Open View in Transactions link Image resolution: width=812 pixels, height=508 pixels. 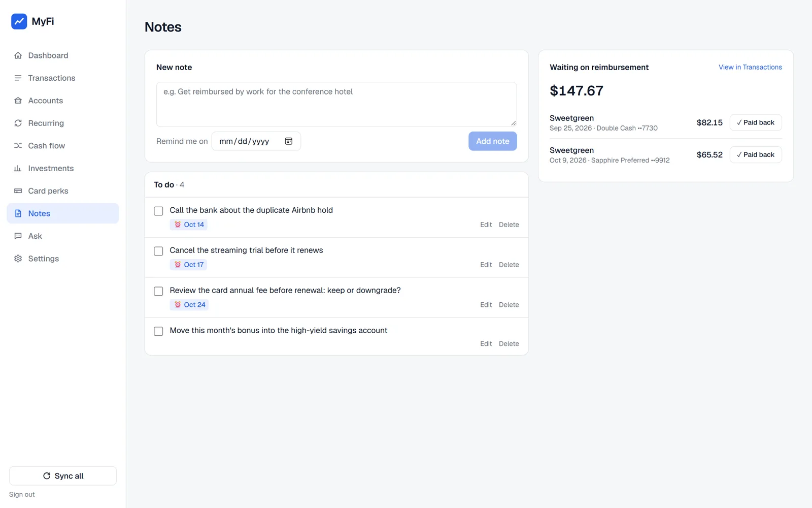click(750, 67)
